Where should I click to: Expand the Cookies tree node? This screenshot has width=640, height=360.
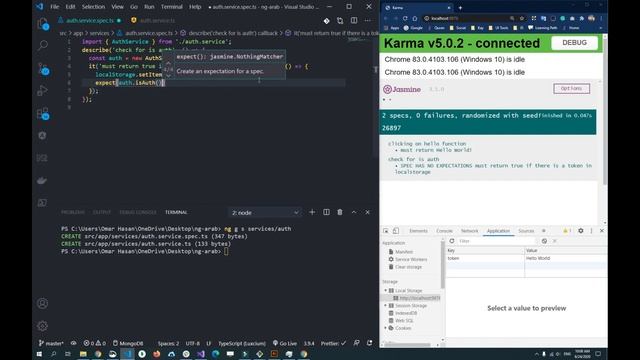tap(385, 328)
